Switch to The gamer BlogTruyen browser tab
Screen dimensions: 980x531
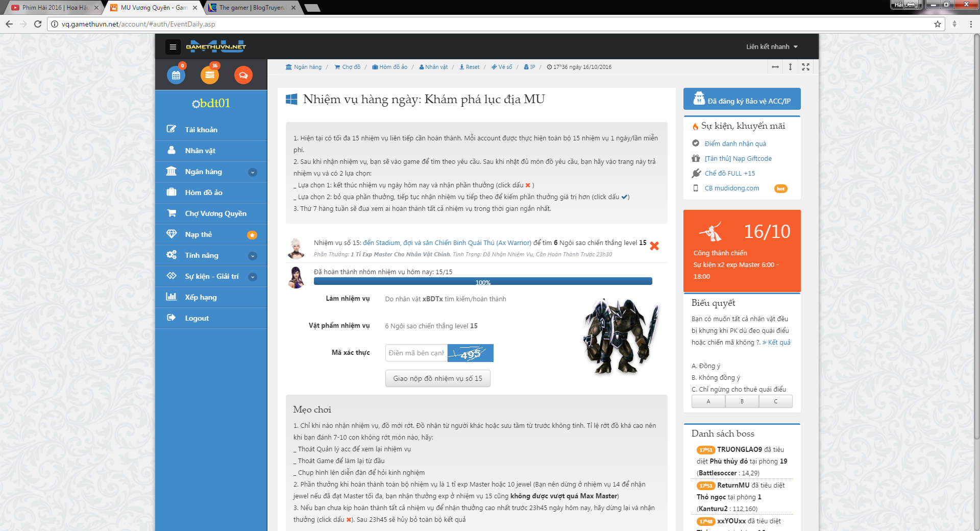pyautogui.click(x=252, y=8)
